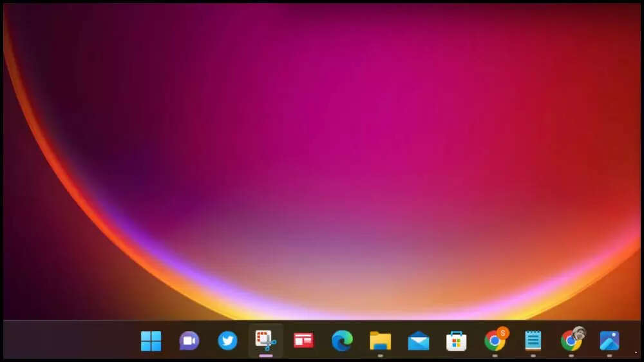
Task: Launch the Twitter app
Action: (227, 341)
